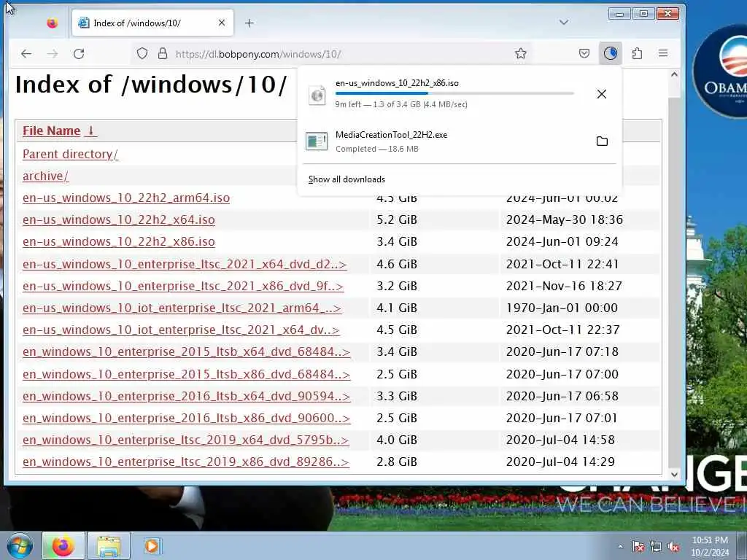This screenshot has width=747, height=560.
Task: Show MediaCreationTool_22H2.exe in folder
Action: [x=602, y=141]
